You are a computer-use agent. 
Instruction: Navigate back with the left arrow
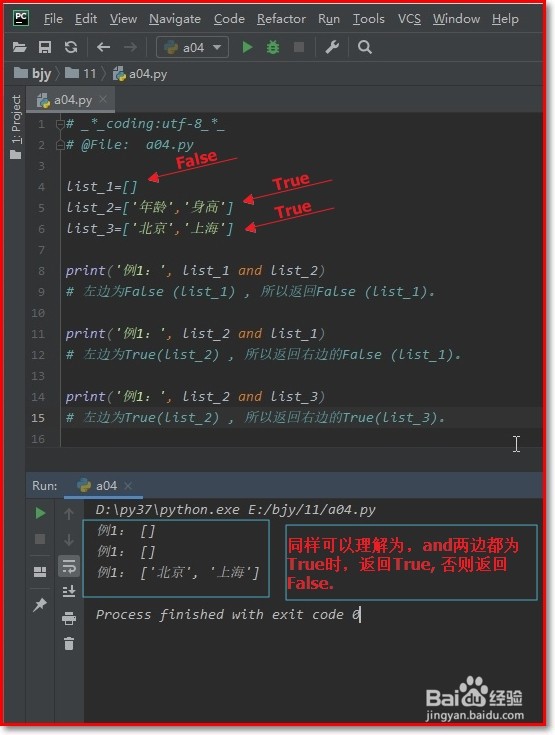pyautogui.click(x=103, y=47)
